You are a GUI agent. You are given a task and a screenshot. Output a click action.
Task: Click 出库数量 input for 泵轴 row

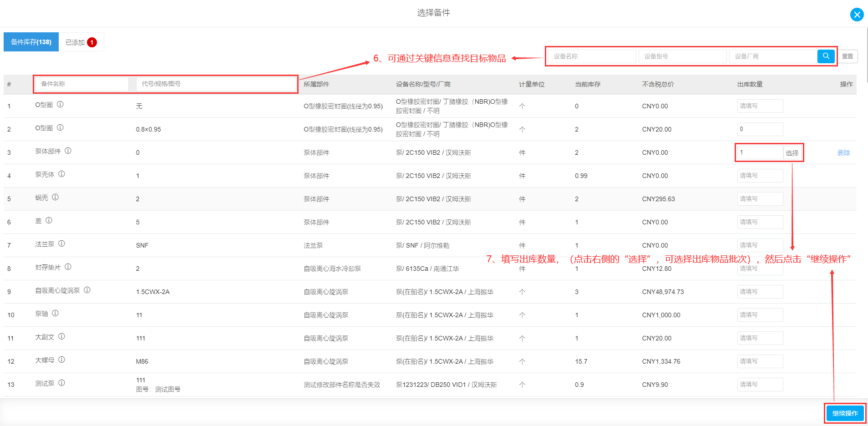pos(760,315)
